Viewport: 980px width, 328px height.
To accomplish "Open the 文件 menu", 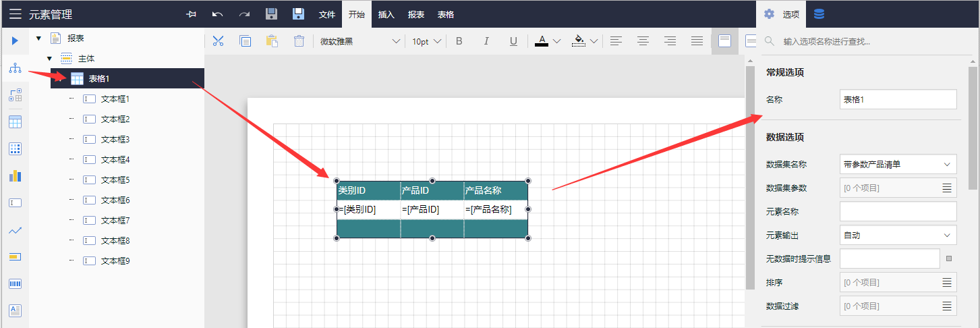I will 327,14.
